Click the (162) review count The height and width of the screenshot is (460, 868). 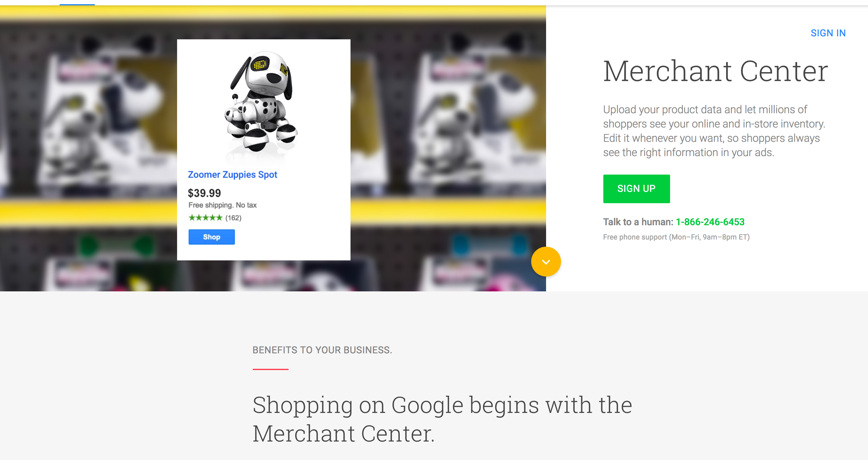(233, 218)
